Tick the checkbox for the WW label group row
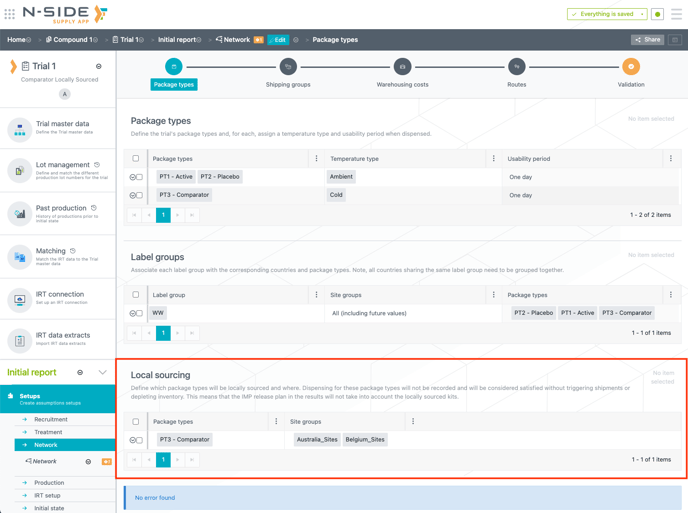The height and width of the screenshot is (513, 688). click(139, 313)
